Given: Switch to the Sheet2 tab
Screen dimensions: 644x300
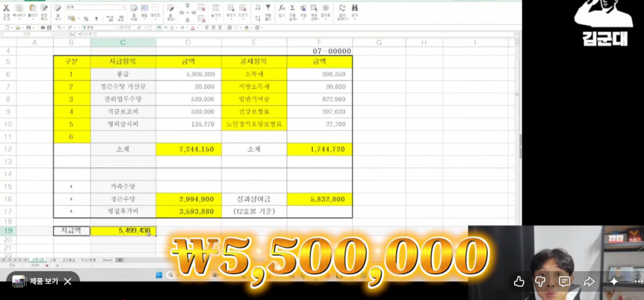Looking at the screenshot, I should pos(107,260).
